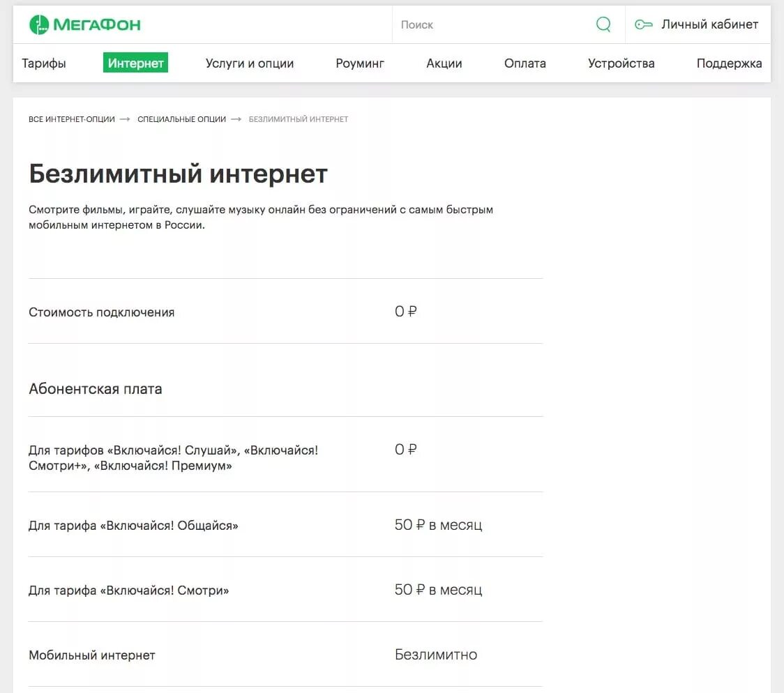
Task: Click breadcrumb Безлимитный интернет
Action: (x=299, y=119)
